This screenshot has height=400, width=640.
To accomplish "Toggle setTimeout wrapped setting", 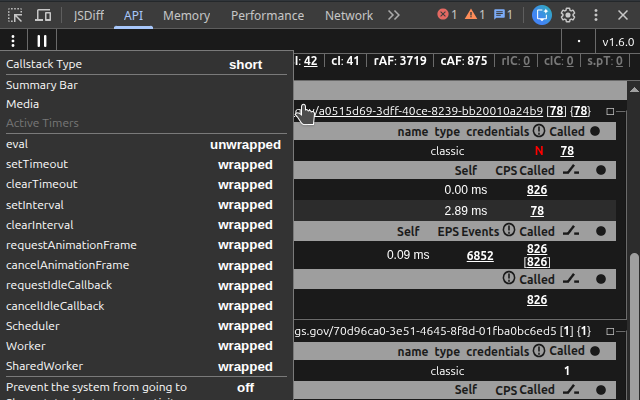I will tap(245, 164).
